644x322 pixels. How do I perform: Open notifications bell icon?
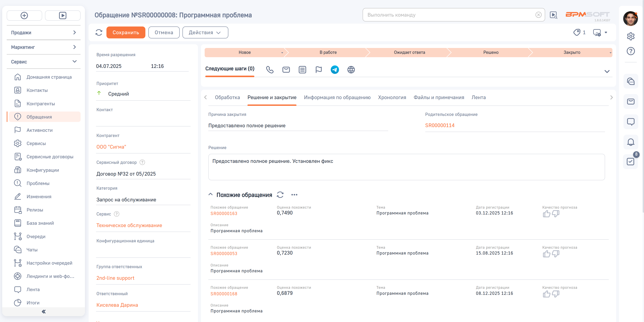coord(631,142)
